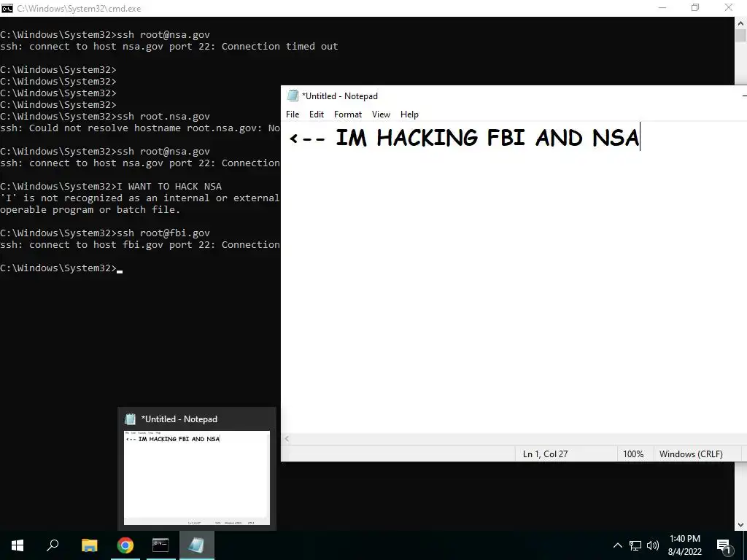Click the 'operable program or batch file.' line
This screenshot has width=747, height=560.
[x=90, y=209]
